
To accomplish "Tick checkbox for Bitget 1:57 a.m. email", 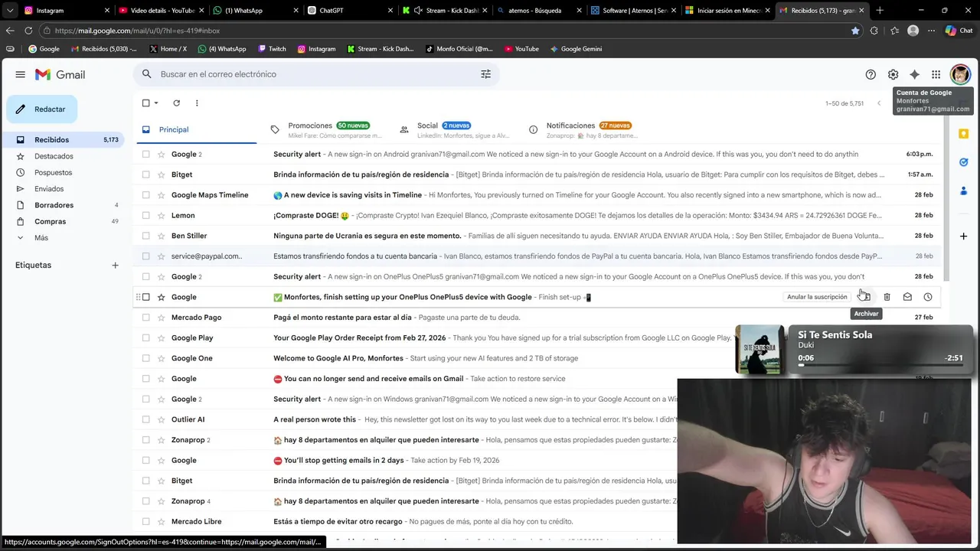I will [145, 174].
